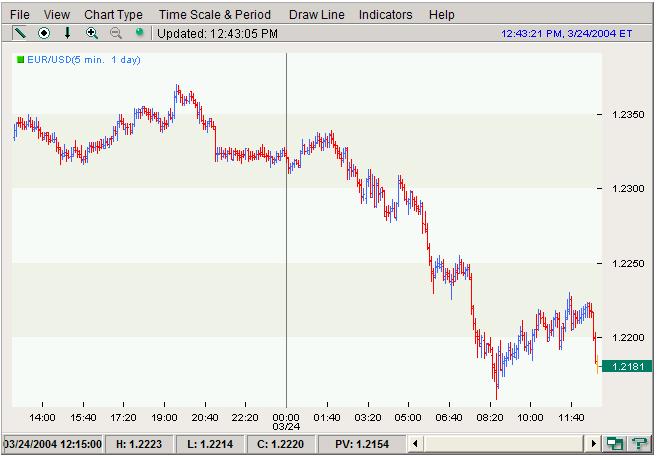Click the zoom out magnifier icon
Viewport: 657px width, 457px height.
[115, 33]
